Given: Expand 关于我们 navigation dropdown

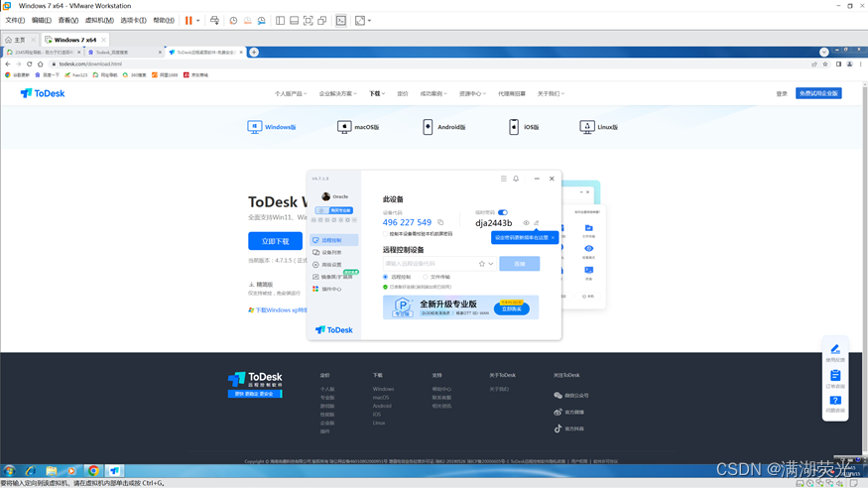Looking at the screenshot, I should 551,93.
